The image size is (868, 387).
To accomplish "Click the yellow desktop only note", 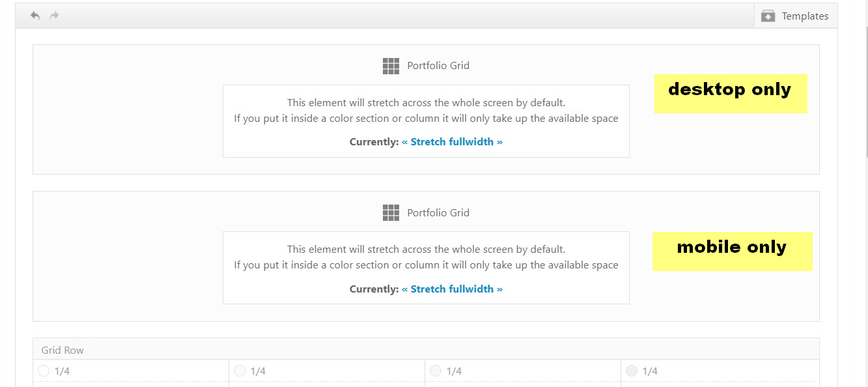I will tap(731, 94).
